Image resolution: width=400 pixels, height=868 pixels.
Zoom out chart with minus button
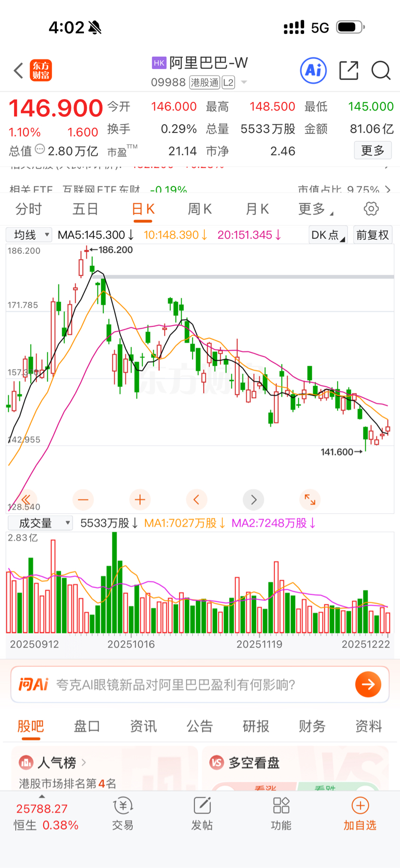(83, 499)
